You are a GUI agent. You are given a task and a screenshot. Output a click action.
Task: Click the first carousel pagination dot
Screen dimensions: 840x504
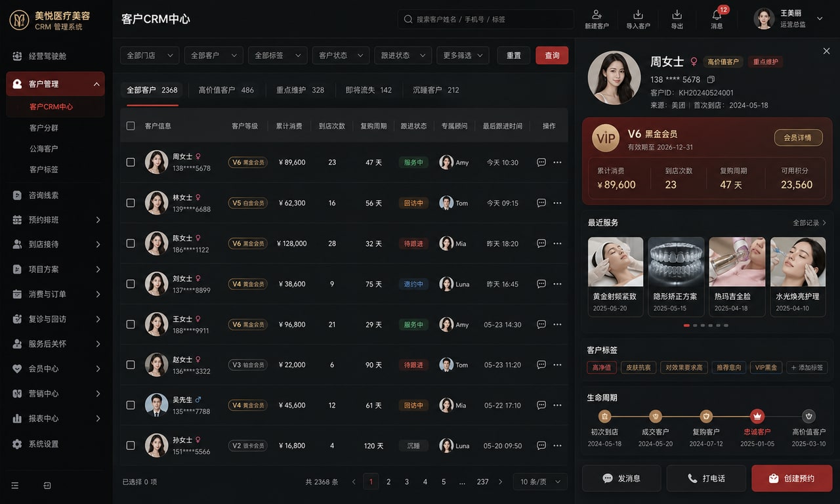(x=686, y=325)
